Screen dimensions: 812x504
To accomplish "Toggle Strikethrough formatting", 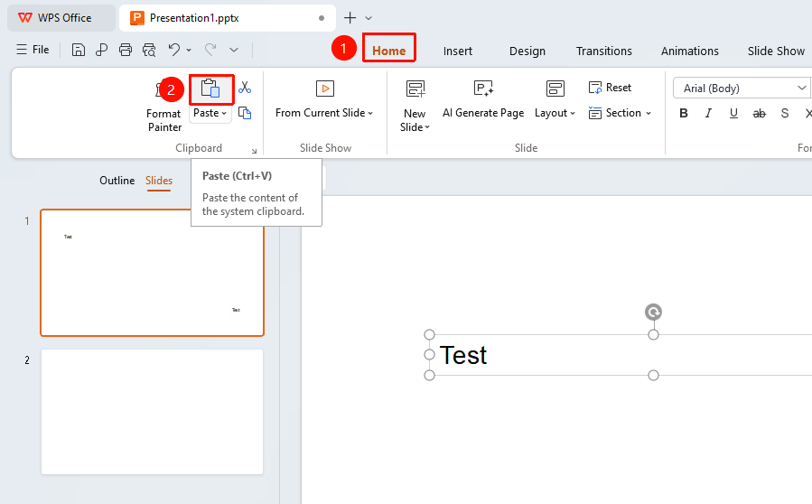I will [760, 114].
